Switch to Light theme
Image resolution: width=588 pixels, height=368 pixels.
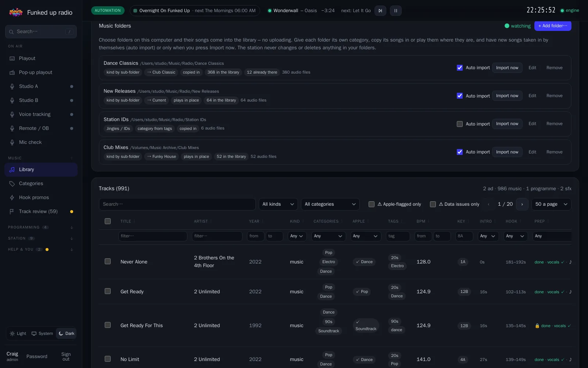(18, 333)
